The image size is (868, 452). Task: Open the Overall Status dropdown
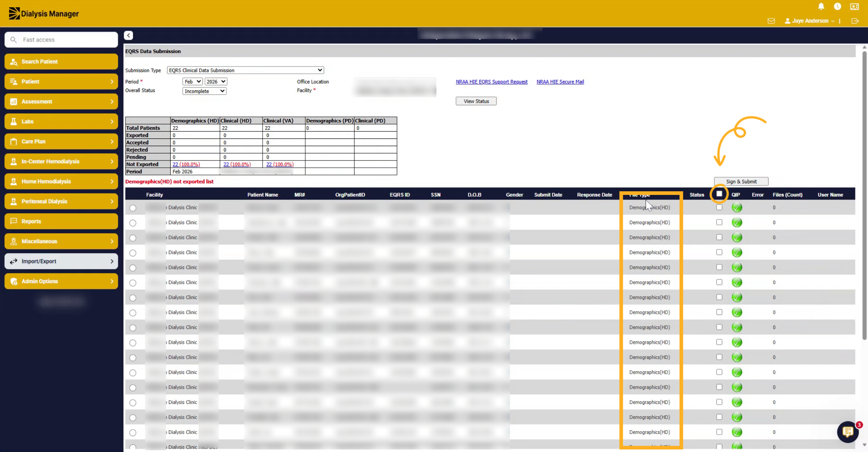(x=204, y=91)
